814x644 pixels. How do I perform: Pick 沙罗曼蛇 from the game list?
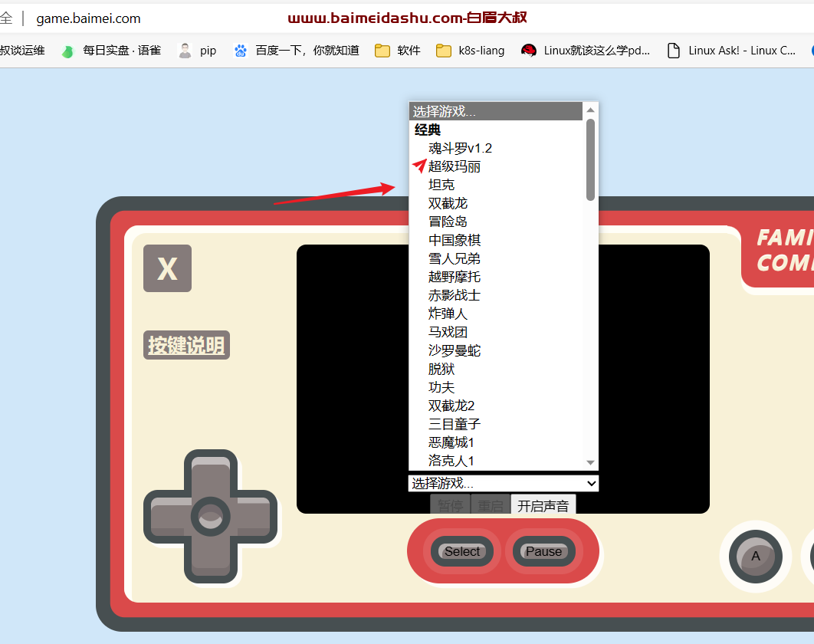click(496, 350)
